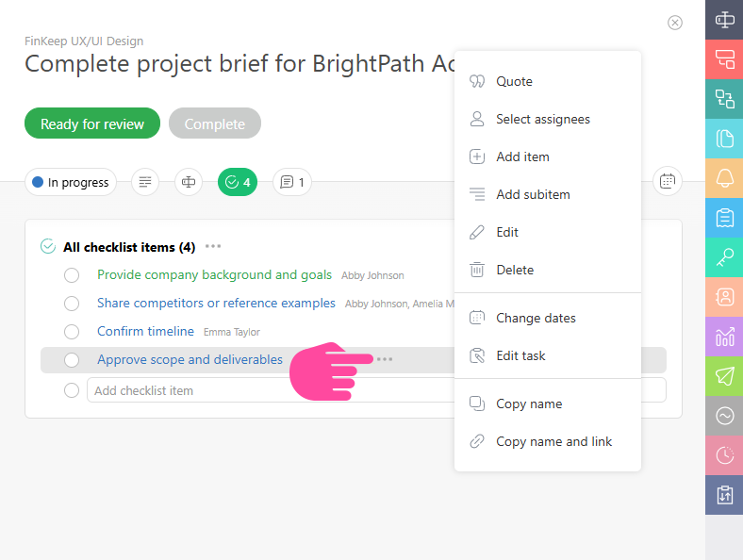The height and width of the screenshot is (560, 743).
Task: Choose 'Select assignees' from context menu
Action: (x=542, y=119)
